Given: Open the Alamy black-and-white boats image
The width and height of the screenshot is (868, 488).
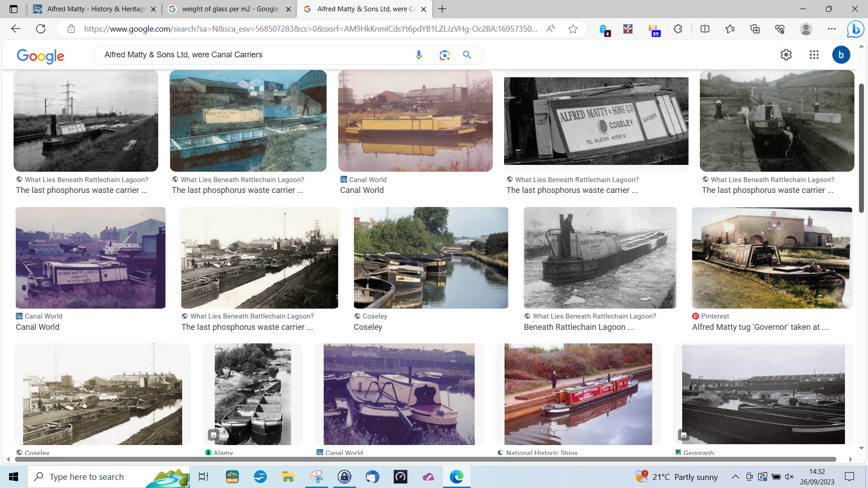Looking at the screenshot, I should coord(253,394).
